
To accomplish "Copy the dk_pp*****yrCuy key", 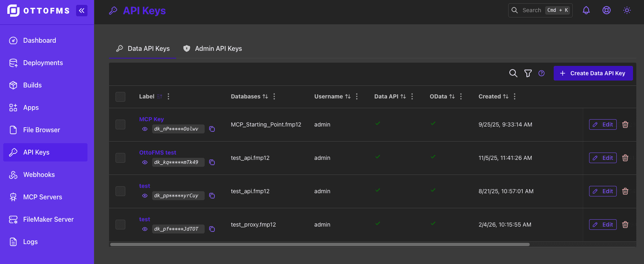I will (212, 196).
